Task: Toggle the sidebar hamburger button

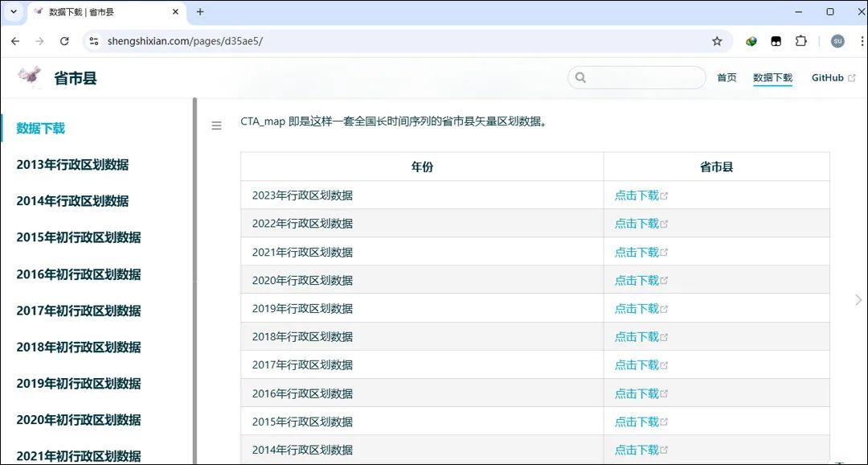Action: (216, 126)
